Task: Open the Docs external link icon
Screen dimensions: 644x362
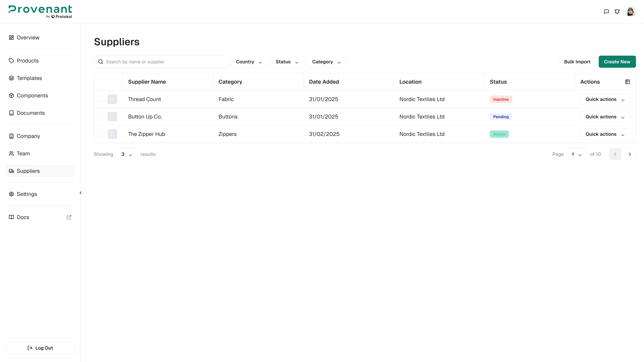Action: [69, 217]
